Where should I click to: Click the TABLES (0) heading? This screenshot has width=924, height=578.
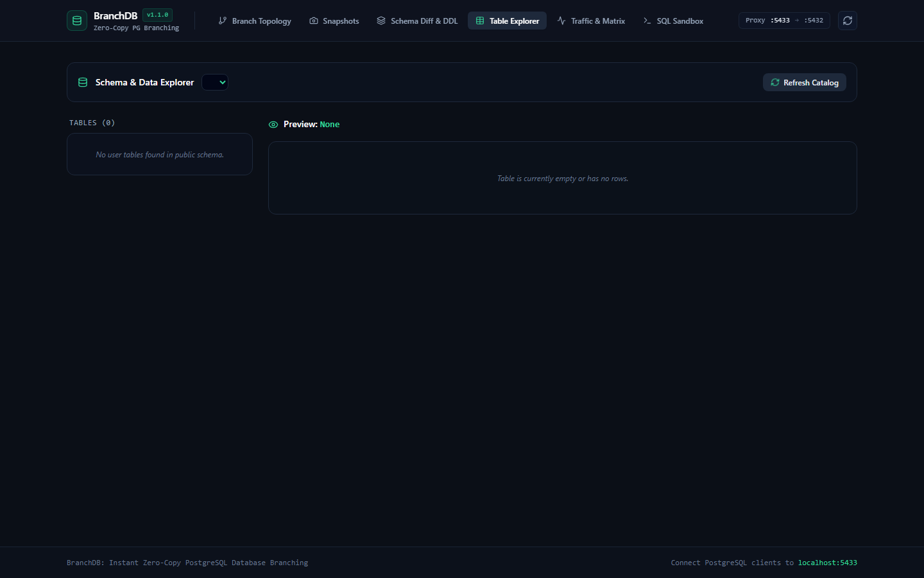tap(92, 123)
